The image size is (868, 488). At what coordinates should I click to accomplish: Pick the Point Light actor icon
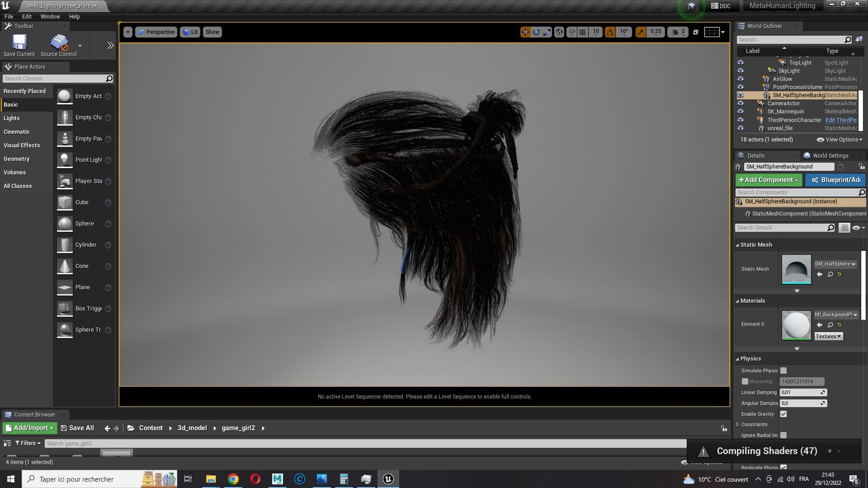pyautogui.click(x=65, y=160)
